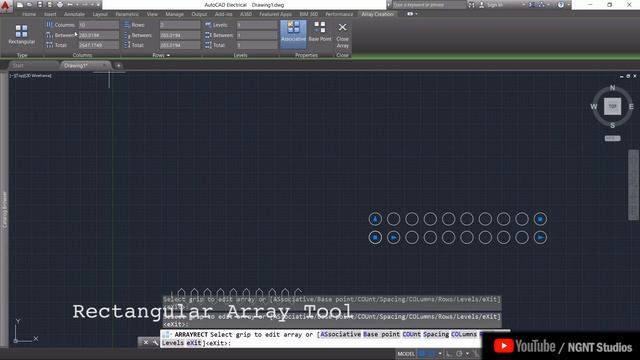640x360 pixels.
Task: Open the A360 ribbon tab
Action: pos(246,14)
